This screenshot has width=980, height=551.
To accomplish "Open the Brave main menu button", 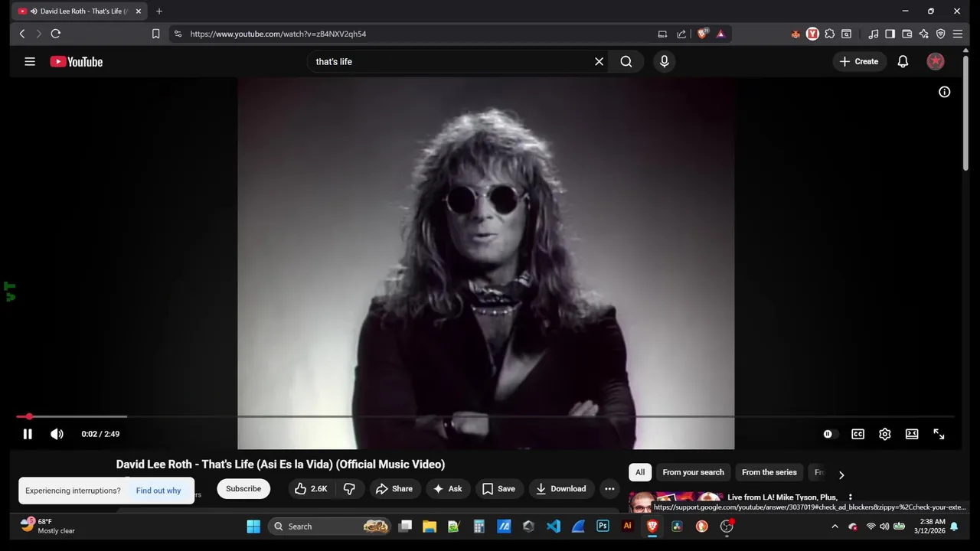I will (x=958, y=34).
